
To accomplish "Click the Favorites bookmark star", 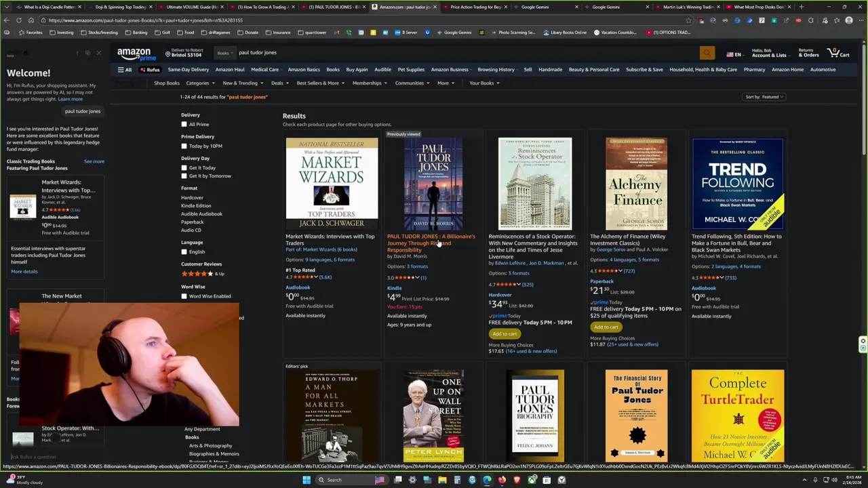I will (30, 33).
